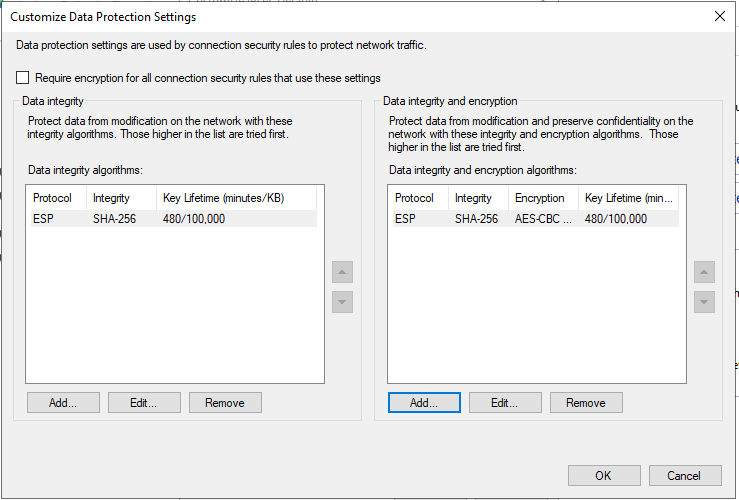Click move down arrow for encryption algorithms list
Image resolution: width=739 pixels, height=500 pixels.
click(x=704, y=301)
